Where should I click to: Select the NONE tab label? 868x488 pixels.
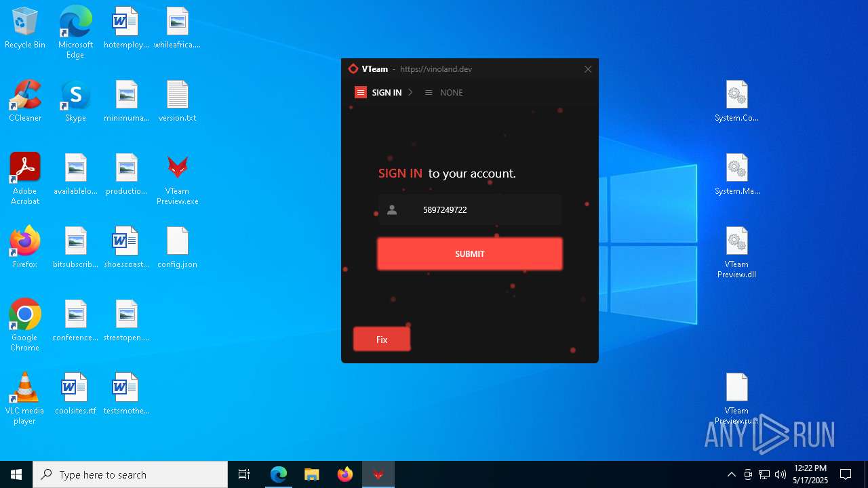452,93
